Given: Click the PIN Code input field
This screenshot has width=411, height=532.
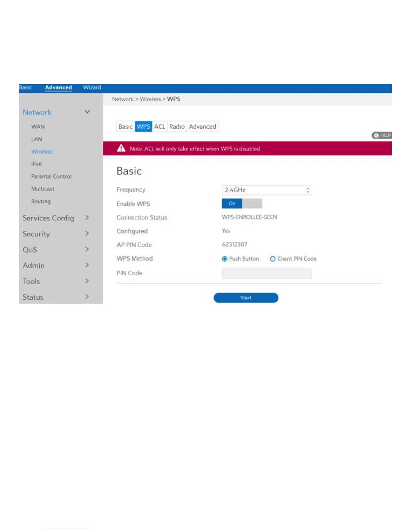Looking at the screenshot, I should coord(267,273).
